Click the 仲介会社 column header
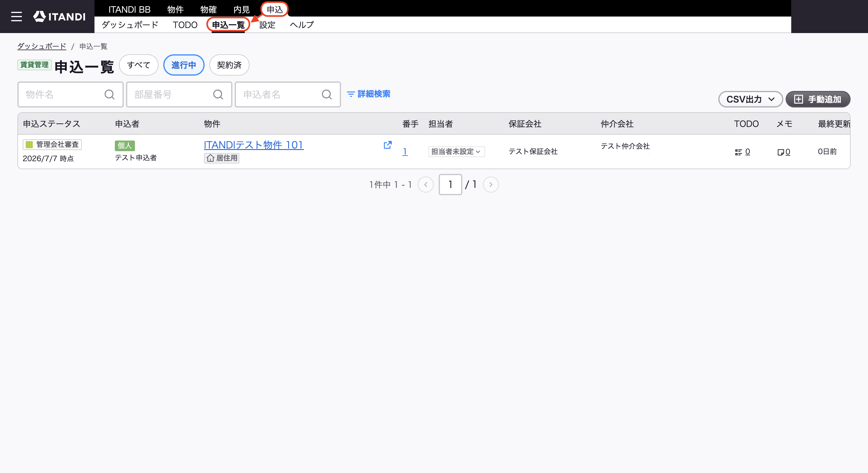Image resolution: width=868 pixels, height=473 pixels. click(x=617, y=124)
